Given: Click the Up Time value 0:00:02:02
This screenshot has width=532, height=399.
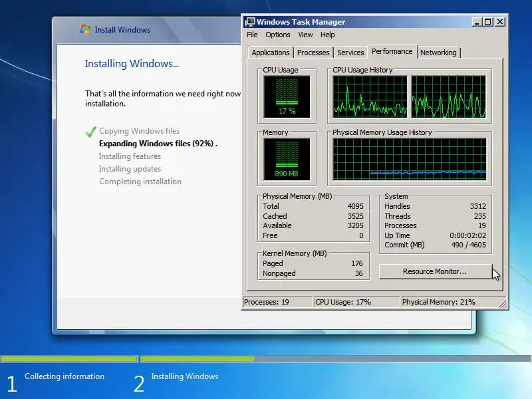Looking at the screenshot, I should tap(468, 235).
